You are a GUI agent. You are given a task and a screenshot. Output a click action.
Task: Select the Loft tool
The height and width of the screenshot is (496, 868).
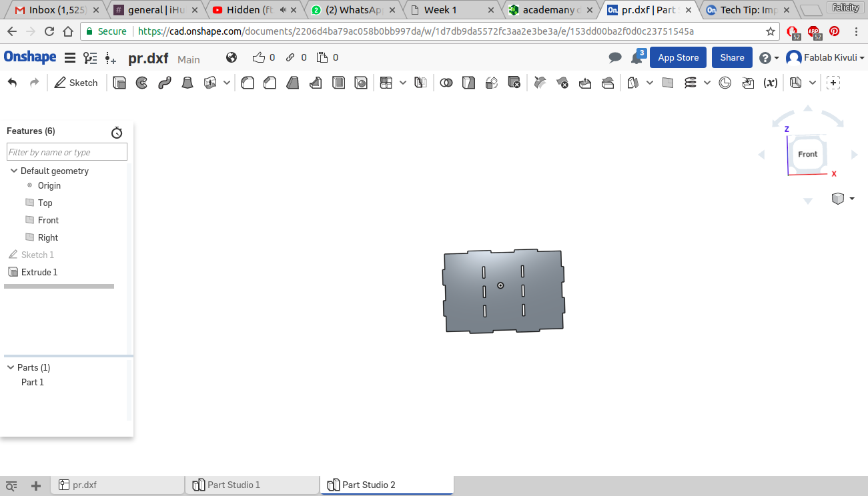pos(188,83)
